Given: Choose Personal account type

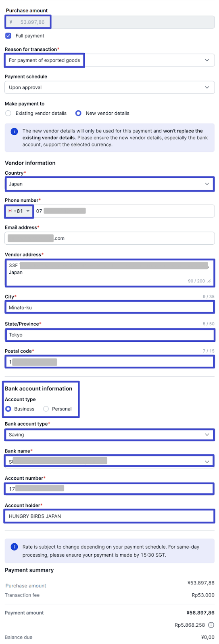Looking at the screenshot, I should [x=46, y=409].
